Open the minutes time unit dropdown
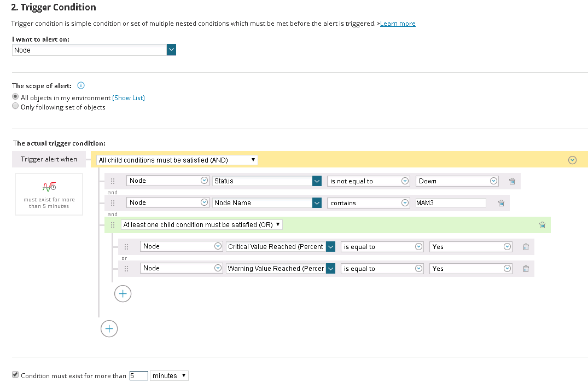 [169, 375]
